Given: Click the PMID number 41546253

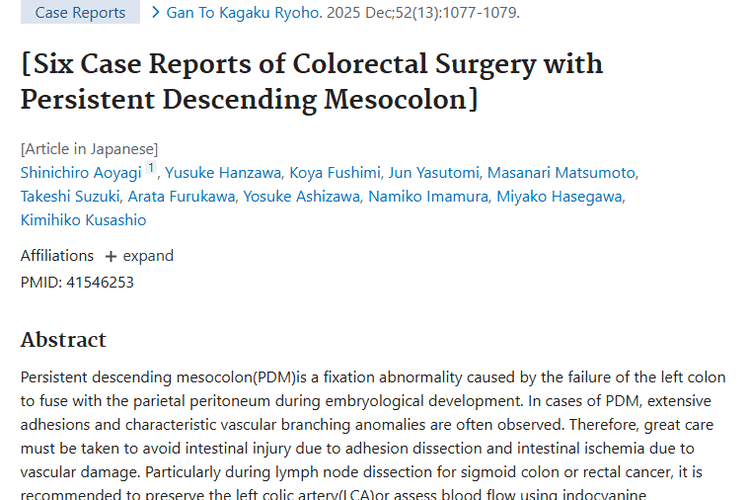Looking at the screenshot, I should click(x=100, y=282).
